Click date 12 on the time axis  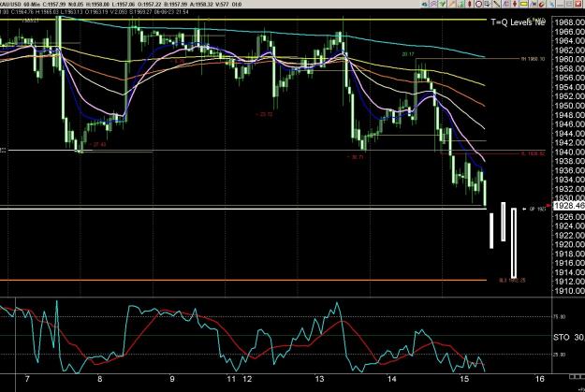click(x=247, y=379)
